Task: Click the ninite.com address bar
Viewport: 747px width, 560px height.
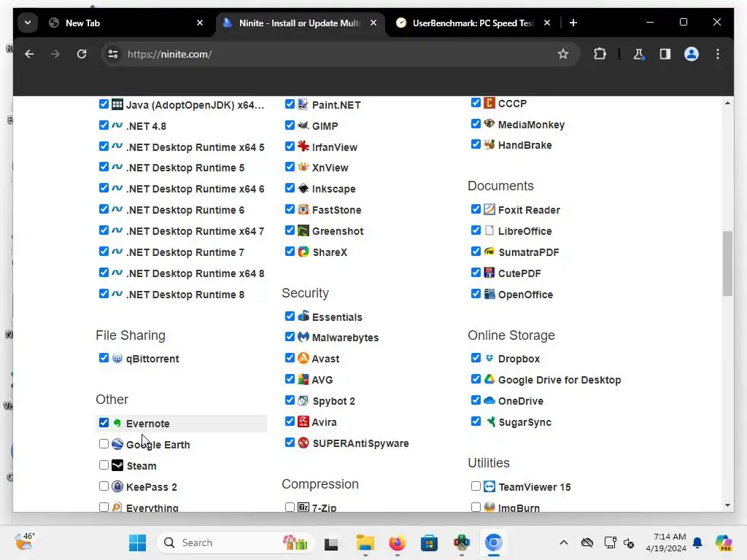Action: click(x=340, y=54)
